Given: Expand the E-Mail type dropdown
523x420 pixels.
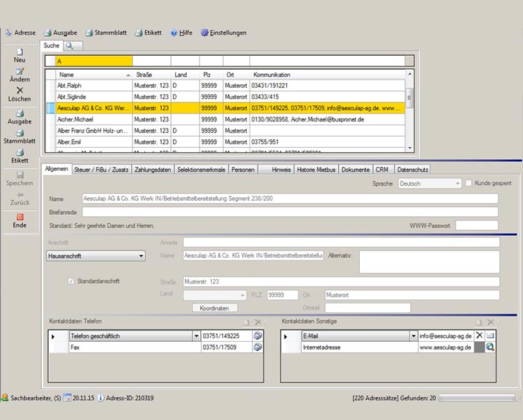Looking at the screenshot, I should click(414, 336).
